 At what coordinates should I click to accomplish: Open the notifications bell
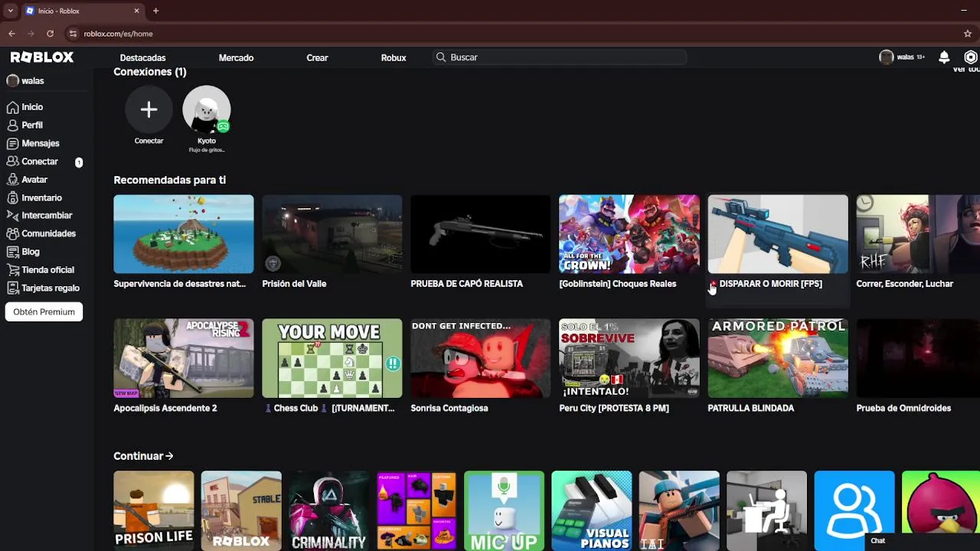944,57
